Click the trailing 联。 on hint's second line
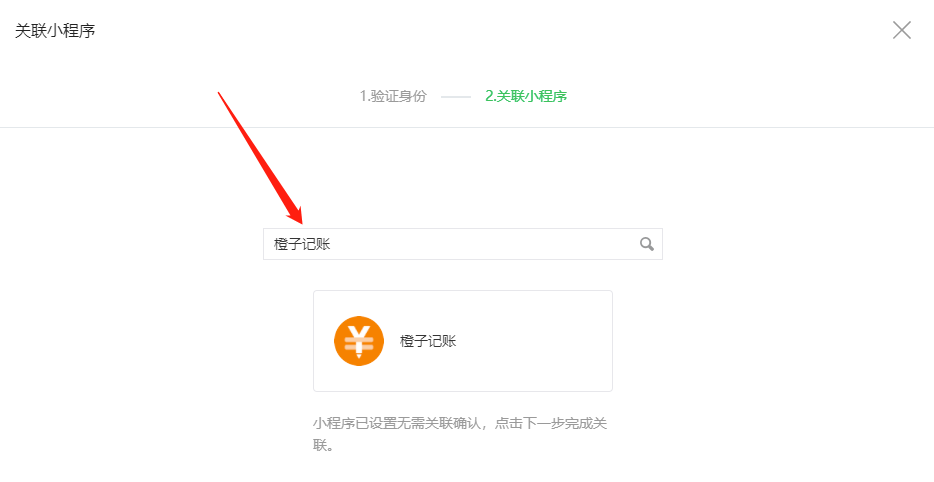This screenshot has width=934, height=482. [x=323, y=445]
